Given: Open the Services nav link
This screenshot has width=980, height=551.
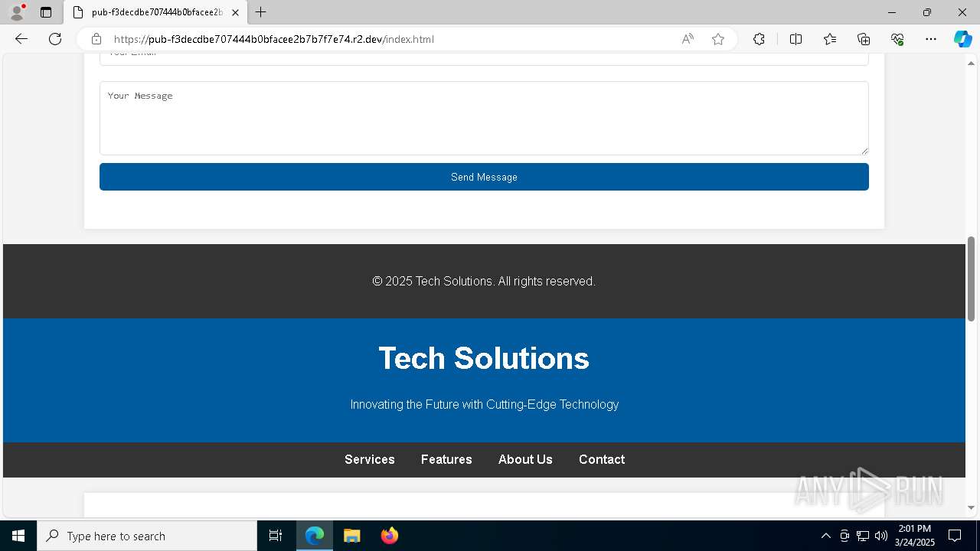Looking at the screenshot, I should 370,459.
